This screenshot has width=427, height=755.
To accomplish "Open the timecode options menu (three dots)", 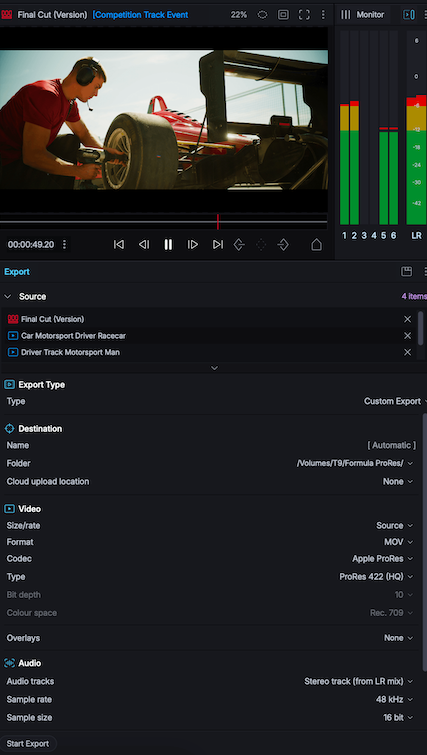I will coord(65,245).
